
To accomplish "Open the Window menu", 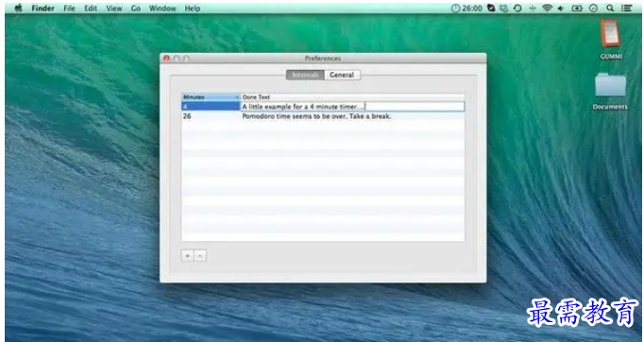I will [x=162, y=8].
